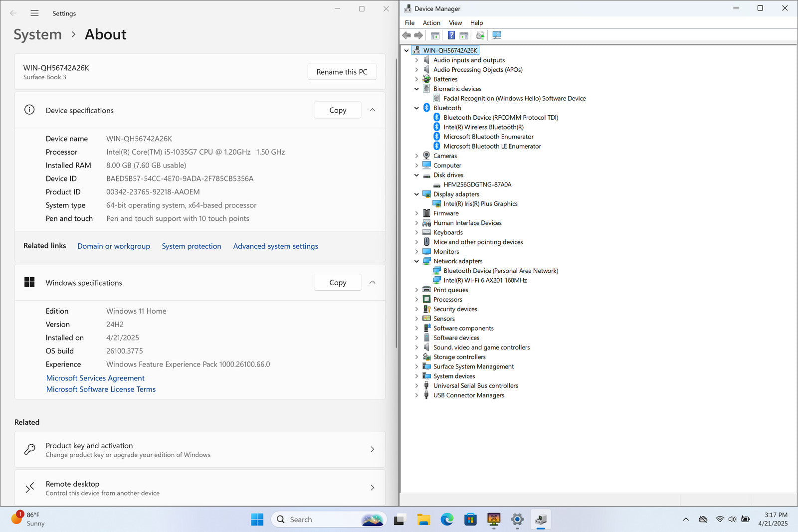
Task: Open the blue Help icon in Device Manager toolbar
Action: pos(451,35)
